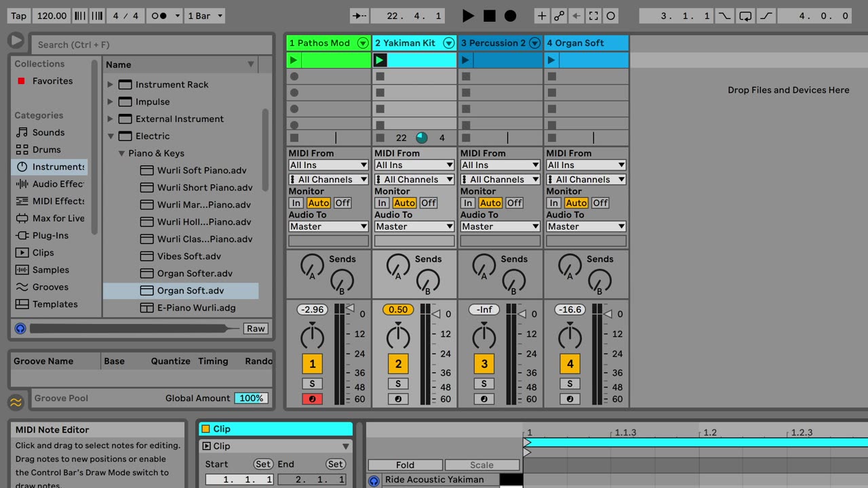
Task: Click the Play button in transport
Action: [468, 16]
